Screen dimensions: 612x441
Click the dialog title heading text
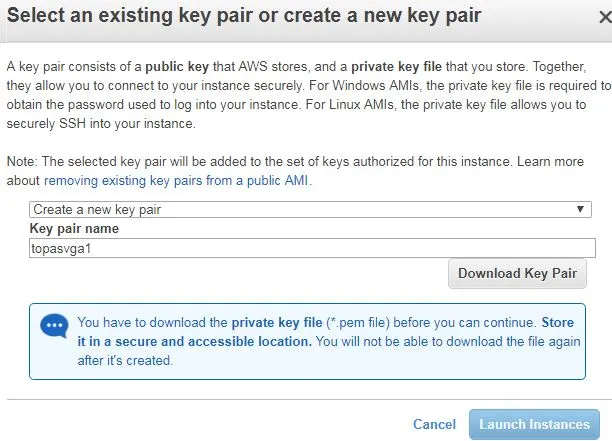[x=244, y=16]
